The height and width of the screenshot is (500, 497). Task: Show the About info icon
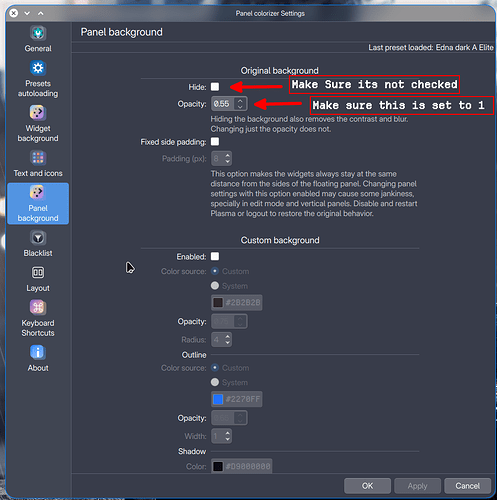[x=38, y=352]
